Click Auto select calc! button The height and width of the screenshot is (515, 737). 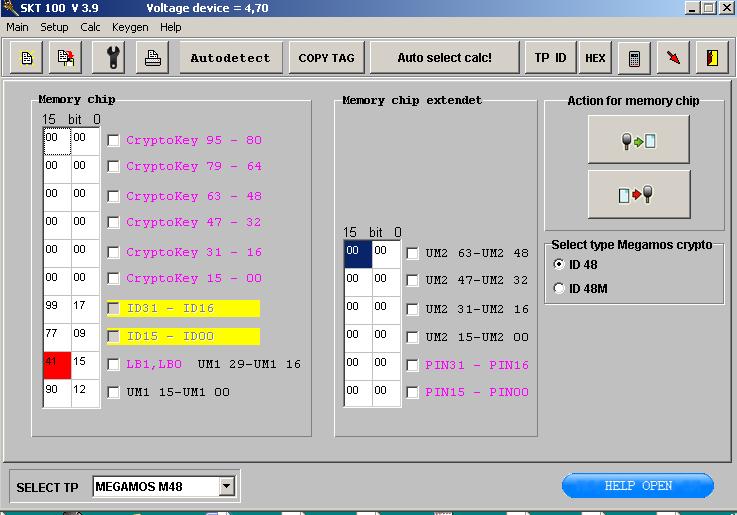[x=445, y=58]
